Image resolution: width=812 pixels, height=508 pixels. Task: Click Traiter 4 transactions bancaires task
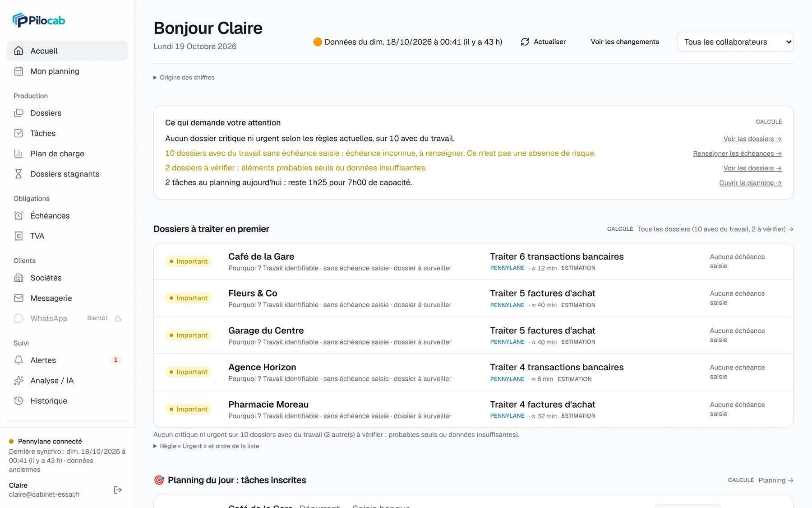tap(557, 367)
